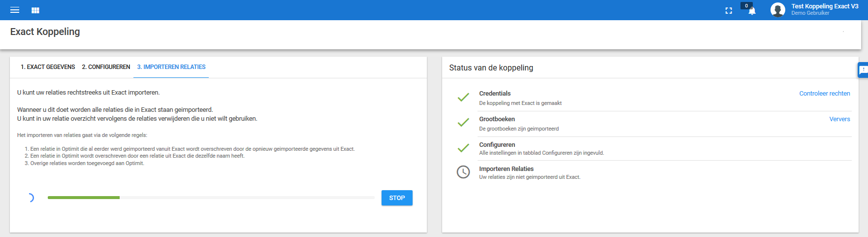Switch to 1. Exact Gegevens tab

point(48,67)
